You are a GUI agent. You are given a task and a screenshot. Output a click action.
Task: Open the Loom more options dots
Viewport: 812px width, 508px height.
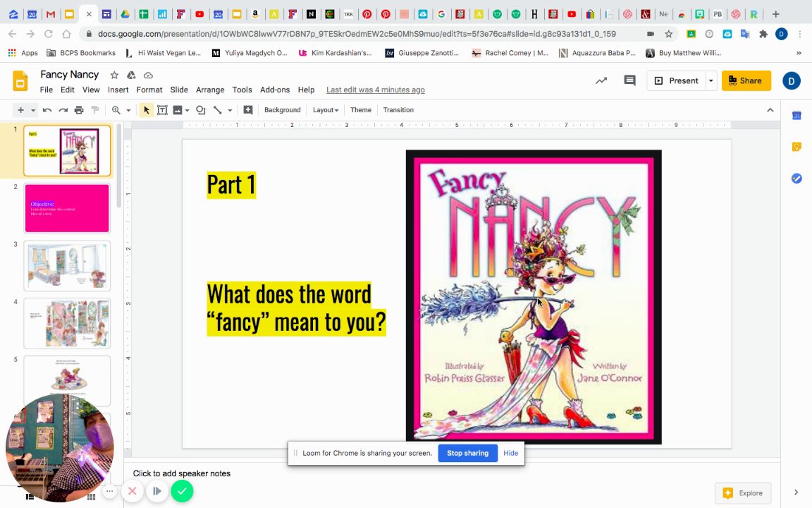pos(109,491)
